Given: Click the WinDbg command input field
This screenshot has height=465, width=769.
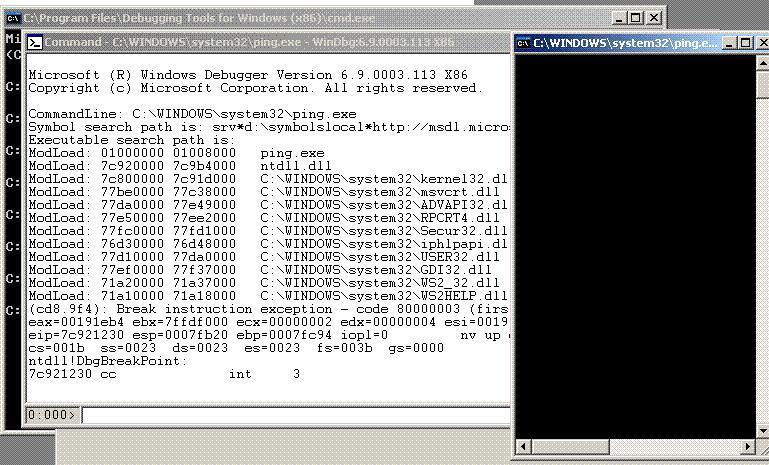Looking at the screenshot, I should point(296,415).
